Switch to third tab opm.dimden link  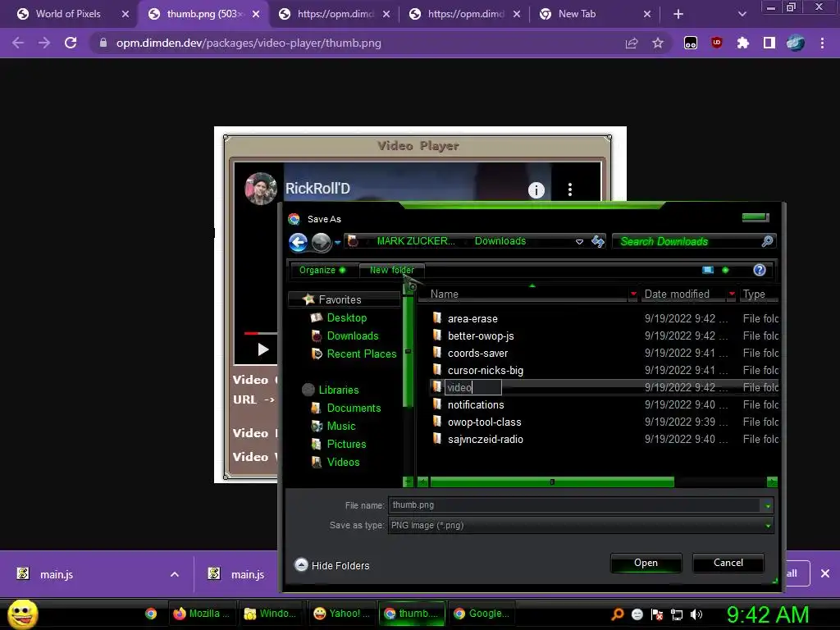click(x=335, y=15)
